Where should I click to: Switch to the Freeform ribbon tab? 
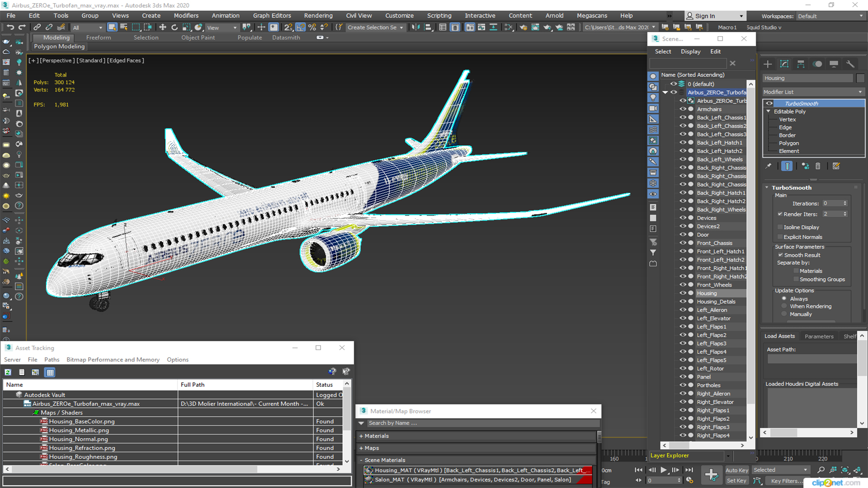pyautogui.click(x=99, y=38)
